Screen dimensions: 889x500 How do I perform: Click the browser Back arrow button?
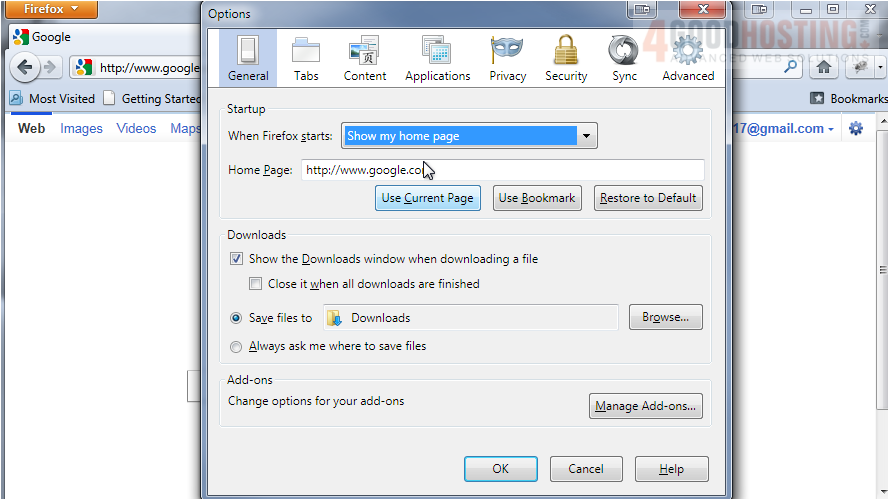coord(25,68)
